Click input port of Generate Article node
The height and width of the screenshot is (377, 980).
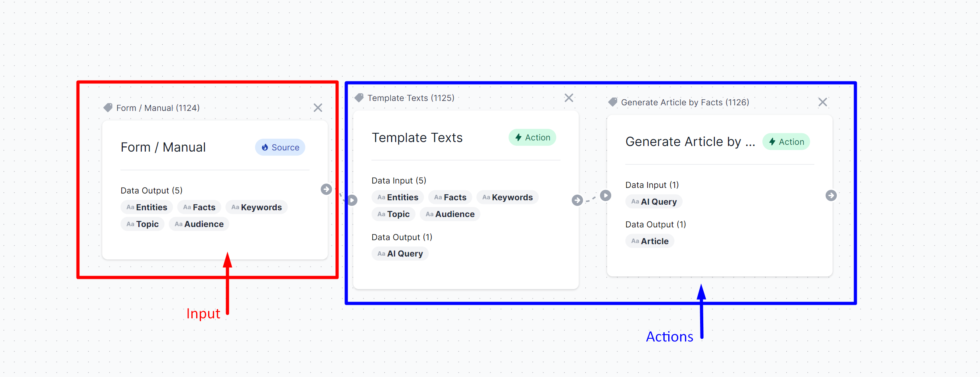605,195
